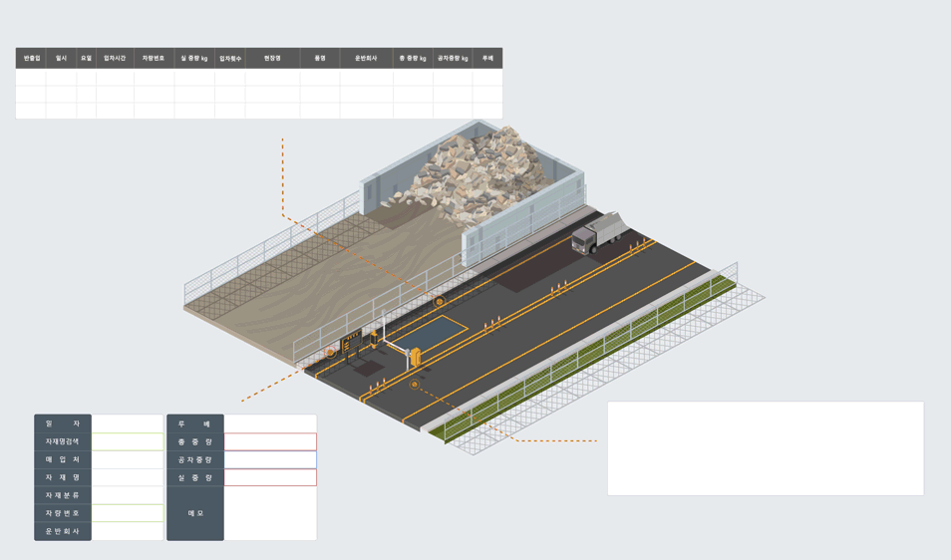Click the orange barrier gate post
Screen dimensions: 951x560
point(415,356)
